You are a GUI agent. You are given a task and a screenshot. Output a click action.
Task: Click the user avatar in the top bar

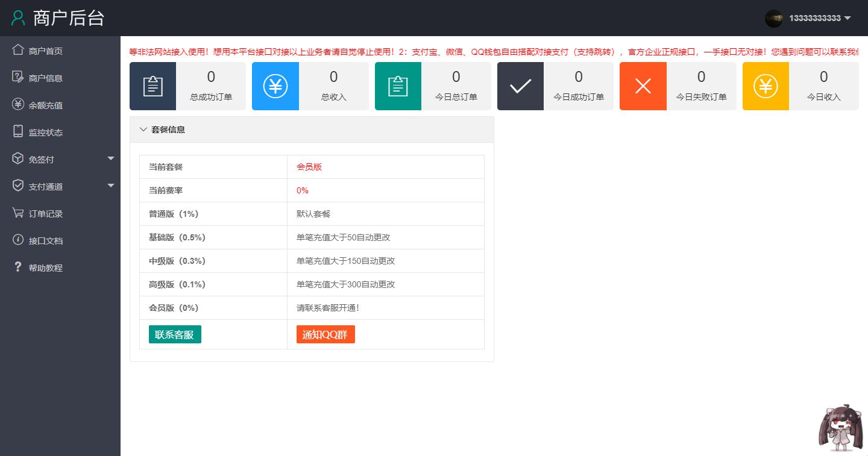coord(773,18)
